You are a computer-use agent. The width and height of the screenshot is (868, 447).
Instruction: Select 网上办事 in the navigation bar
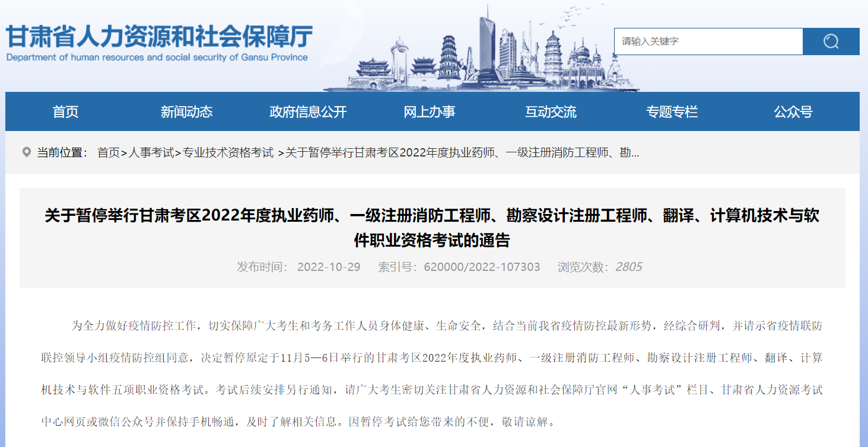(430, 111)
